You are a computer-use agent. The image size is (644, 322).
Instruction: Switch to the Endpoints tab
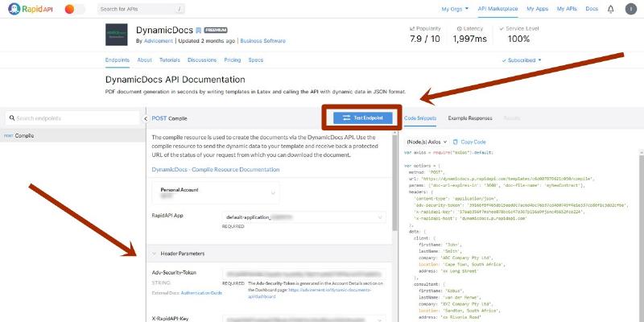(118, 60)
